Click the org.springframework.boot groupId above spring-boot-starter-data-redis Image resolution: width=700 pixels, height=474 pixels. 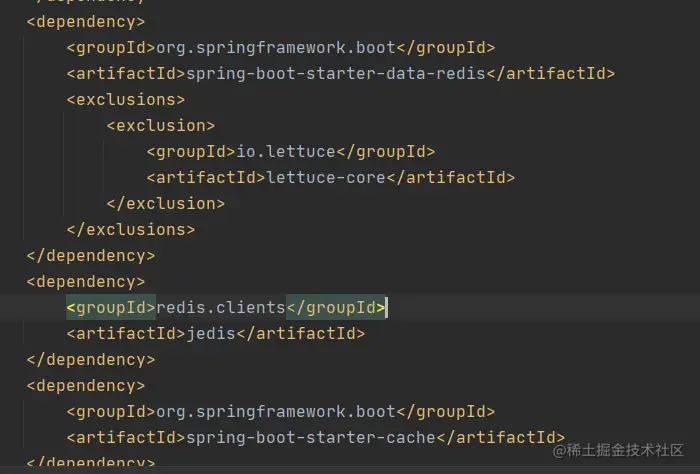(281, 48)
